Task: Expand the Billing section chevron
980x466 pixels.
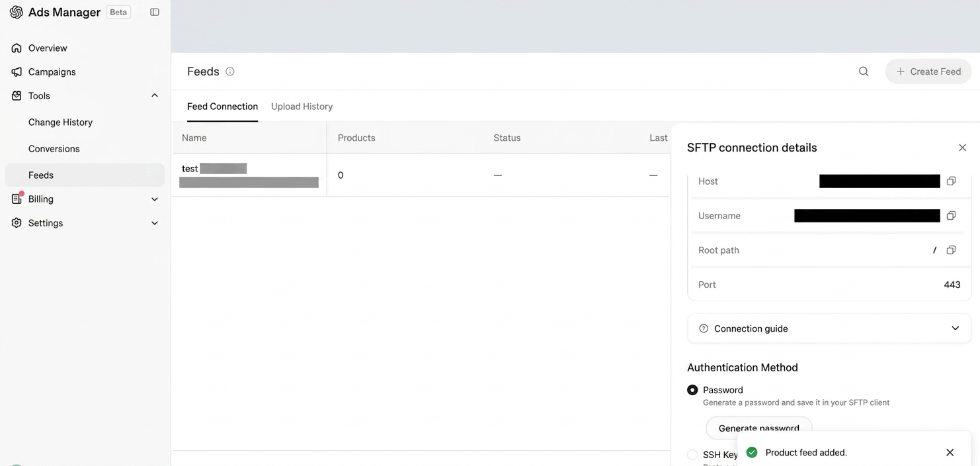Action: click(155, 199)
